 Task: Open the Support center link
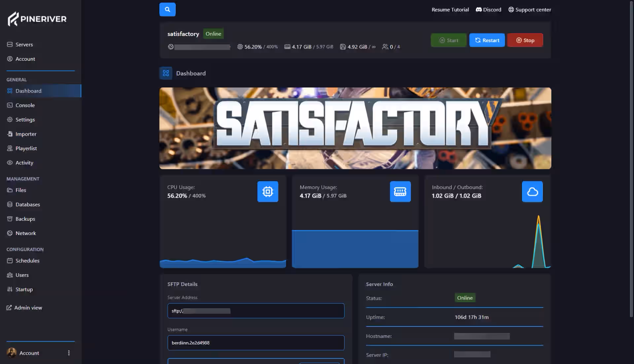click(x=530, y=10)
